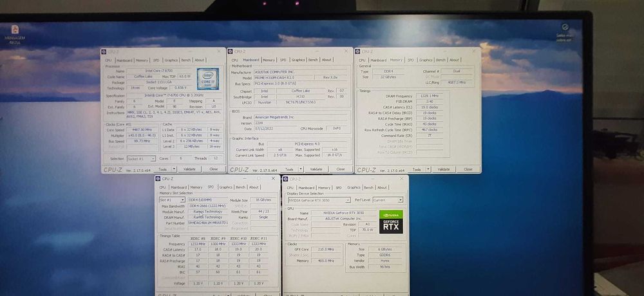The height and width of the screenshot is (296, 644).
Task: Click the JEDEC #8 frequency 1233 MHz cell
Action: [198, 244]
